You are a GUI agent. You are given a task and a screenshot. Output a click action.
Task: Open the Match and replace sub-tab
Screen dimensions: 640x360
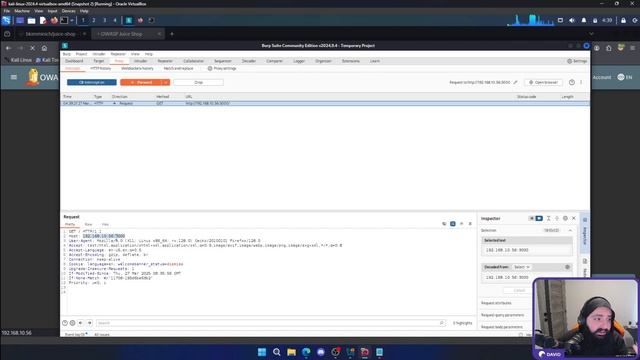coord(178,69)
